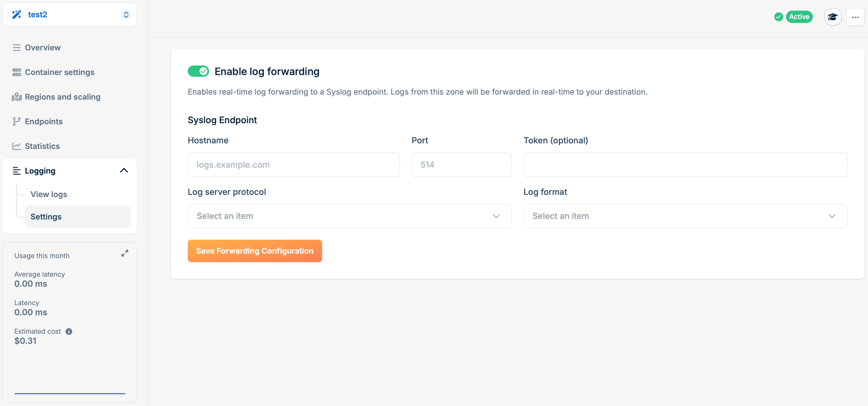Screen dimensions: 868x406
Task: Click Save Forwarding Configuration button
Action: tap(255, 251)
